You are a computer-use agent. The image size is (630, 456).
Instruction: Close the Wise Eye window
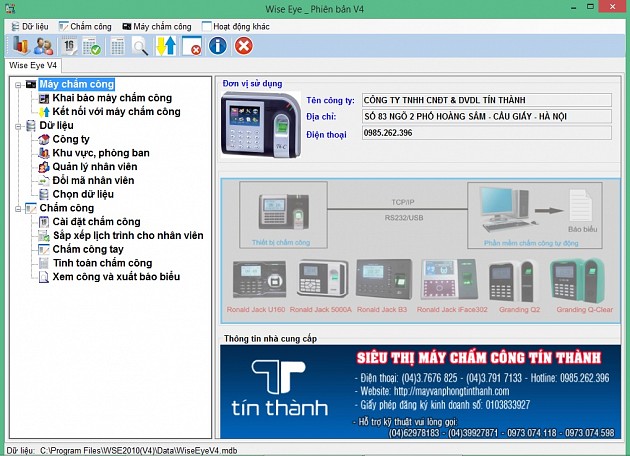click(x=613, y=6)
